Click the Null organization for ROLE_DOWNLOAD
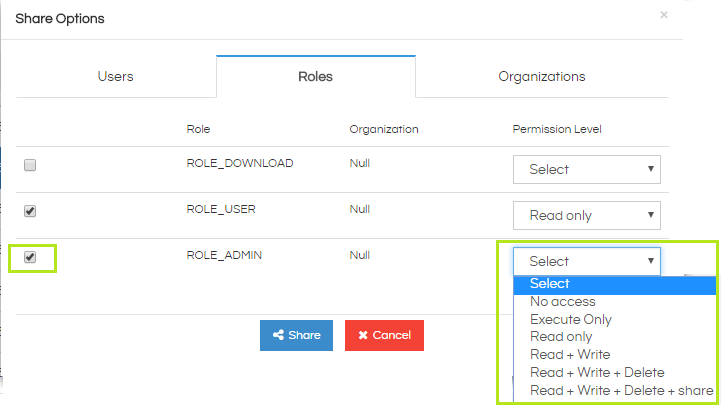This screenshot has width=721, height=405. [360, 163]
